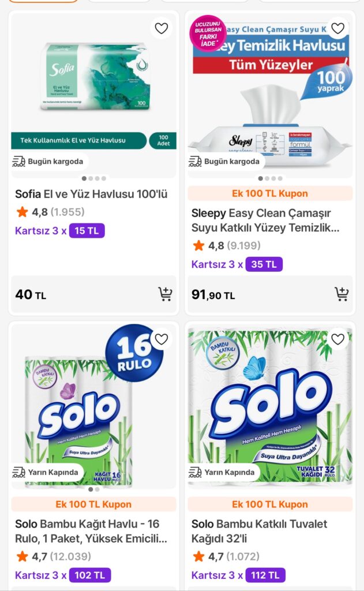
Task: Open Sofia El ve Yüz Havlusu 100'lü title
Action: pos(91,194)
